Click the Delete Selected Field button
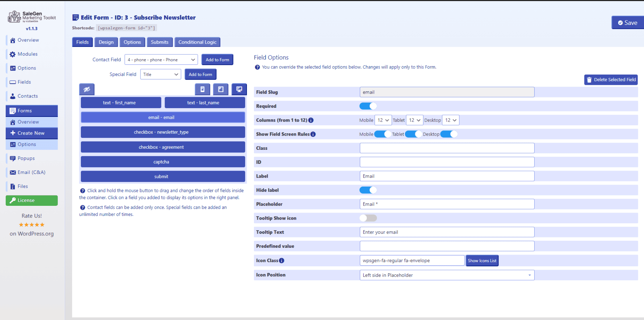The width and height of the screenshot is (644, 320). pos(611,80)
